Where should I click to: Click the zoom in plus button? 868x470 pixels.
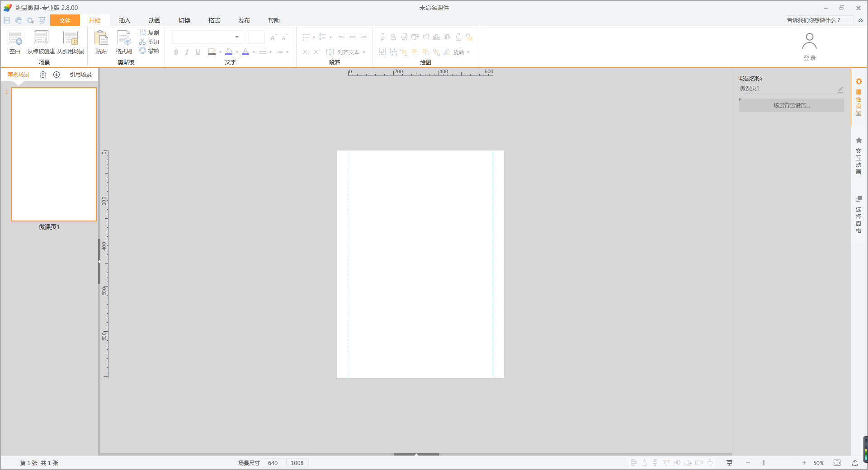(x=804, y=463)
